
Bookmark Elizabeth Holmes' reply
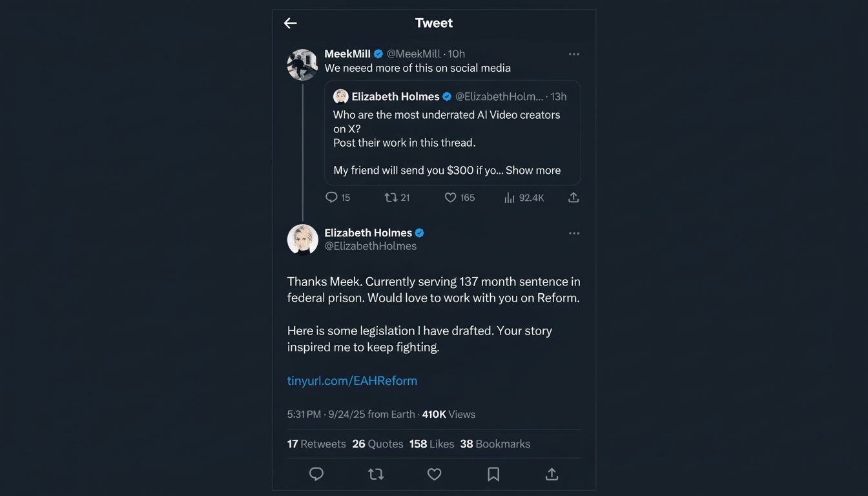tap(493, 474)
